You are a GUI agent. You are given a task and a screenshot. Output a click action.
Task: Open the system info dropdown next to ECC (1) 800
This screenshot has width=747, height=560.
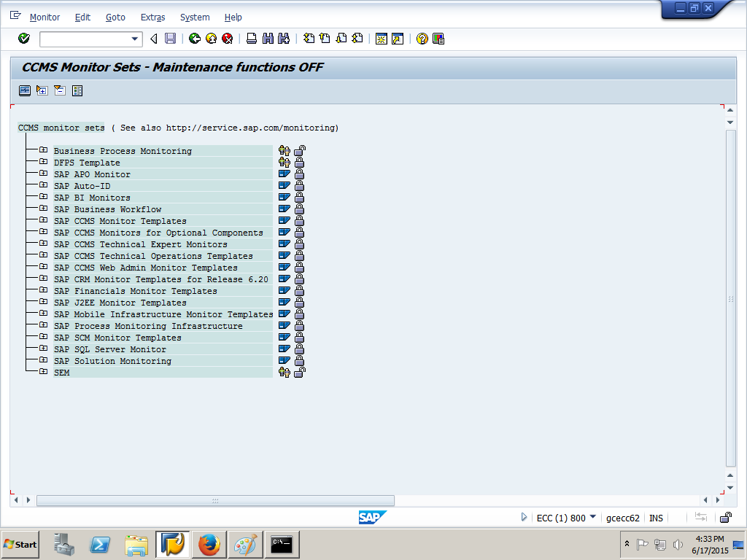click(x=592, y=517)
